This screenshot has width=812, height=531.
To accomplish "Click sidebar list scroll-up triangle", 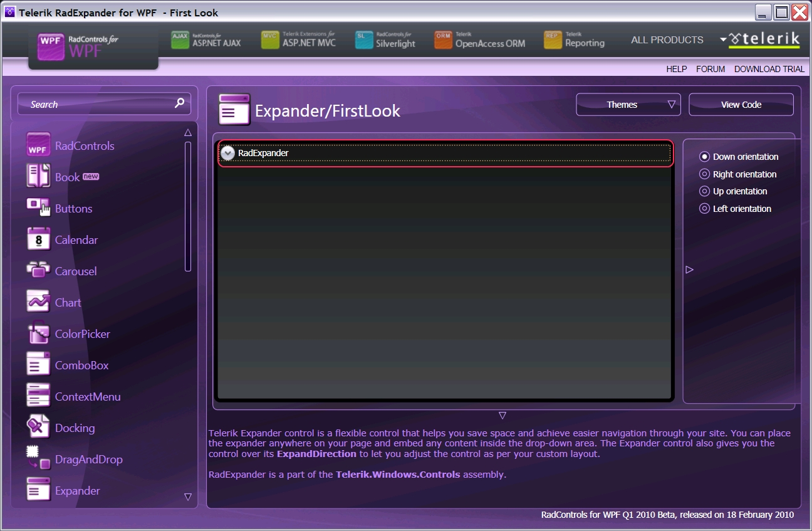I will (x=188, y=132).
